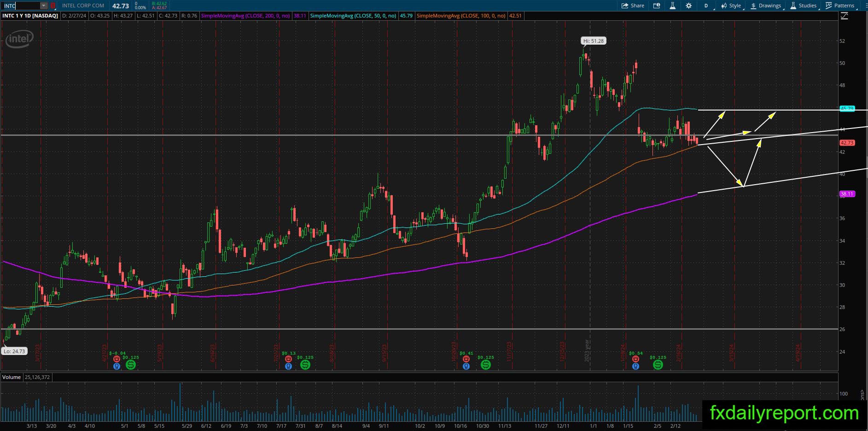
Task: Click the earnings phone icon showing $0.54
Action: [635, 359]
